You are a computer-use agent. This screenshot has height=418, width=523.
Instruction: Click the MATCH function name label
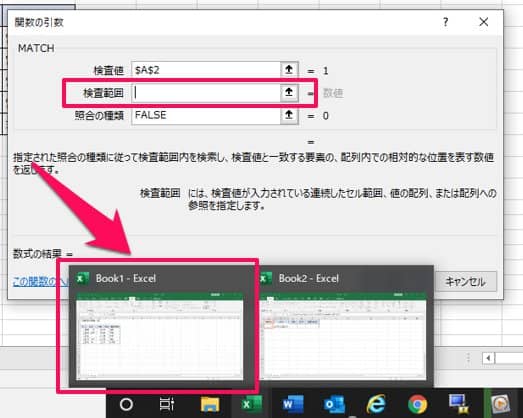click(x=36, y=48)
